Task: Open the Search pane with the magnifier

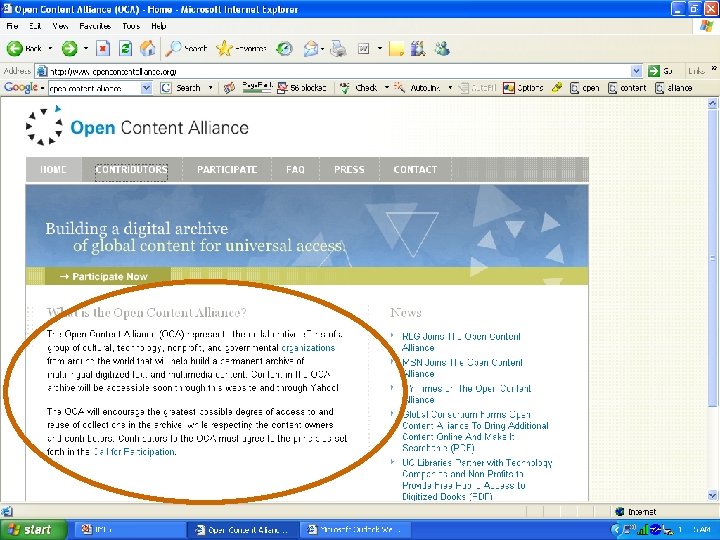Action: (186, 48)
